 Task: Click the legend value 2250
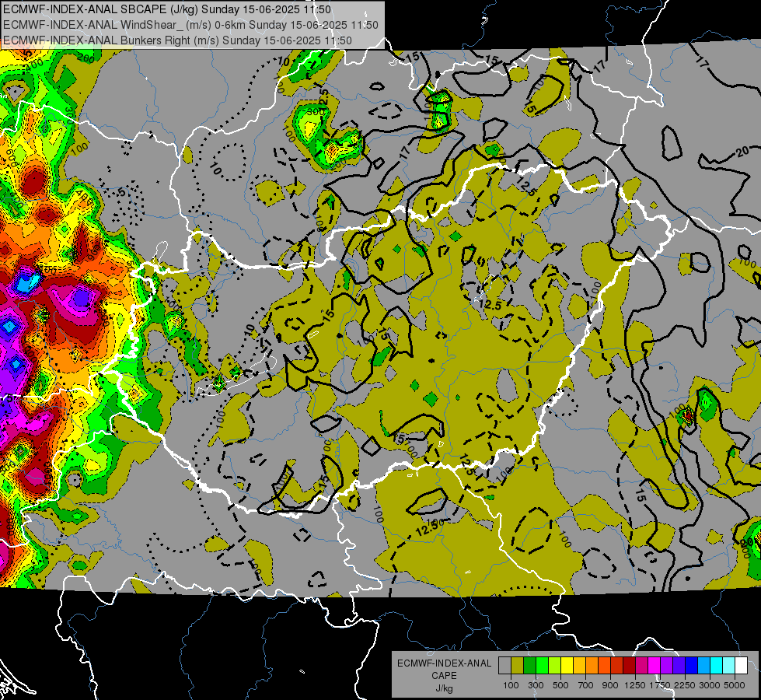(x=685, y=685)
